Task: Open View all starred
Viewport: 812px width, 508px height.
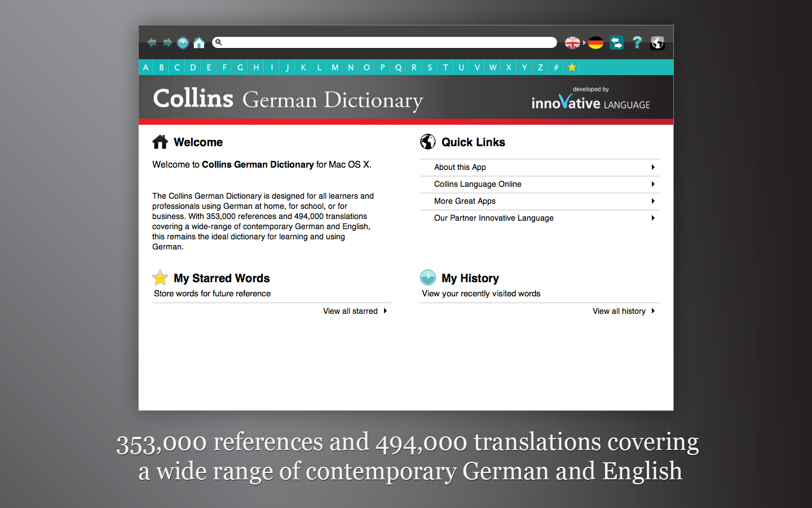Action: coord(350,311)
